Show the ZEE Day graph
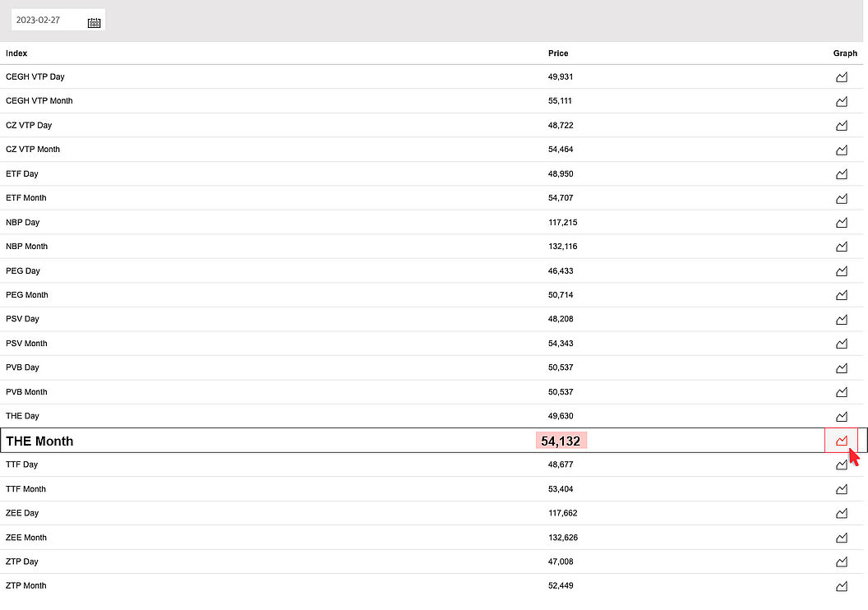The width and height of the screenshot is (868, 610). coord(842,513)
